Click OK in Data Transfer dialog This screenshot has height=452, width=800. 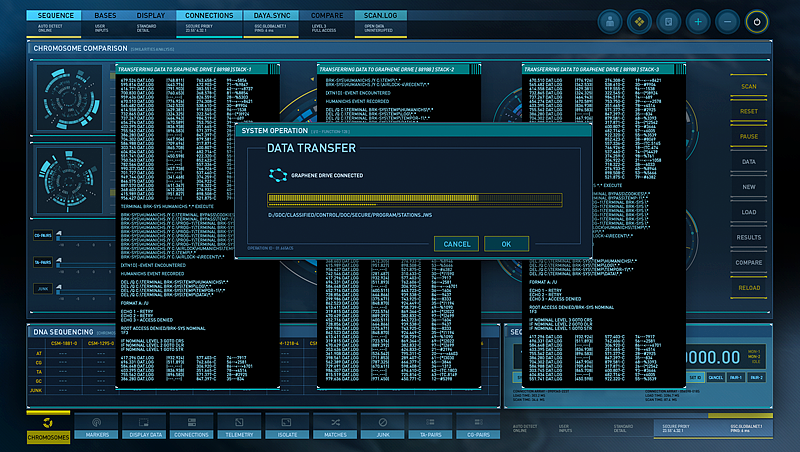tap(506, 244)
